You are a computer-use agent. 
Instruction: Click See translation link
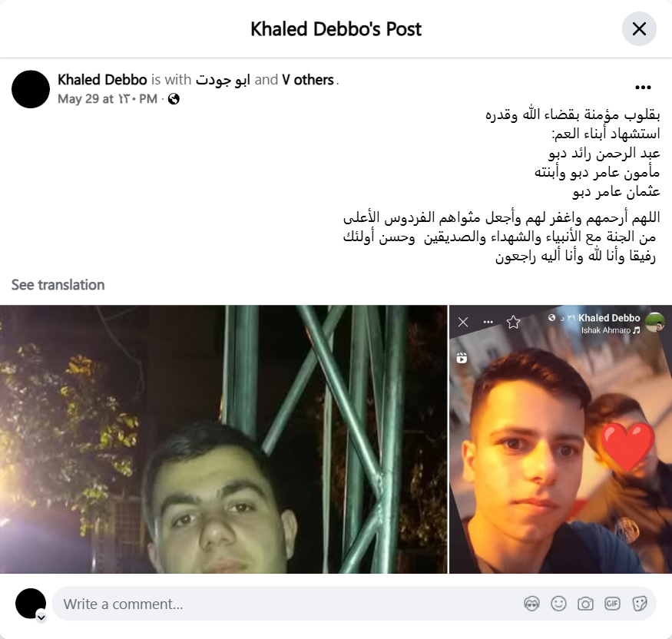coord(58,285)
